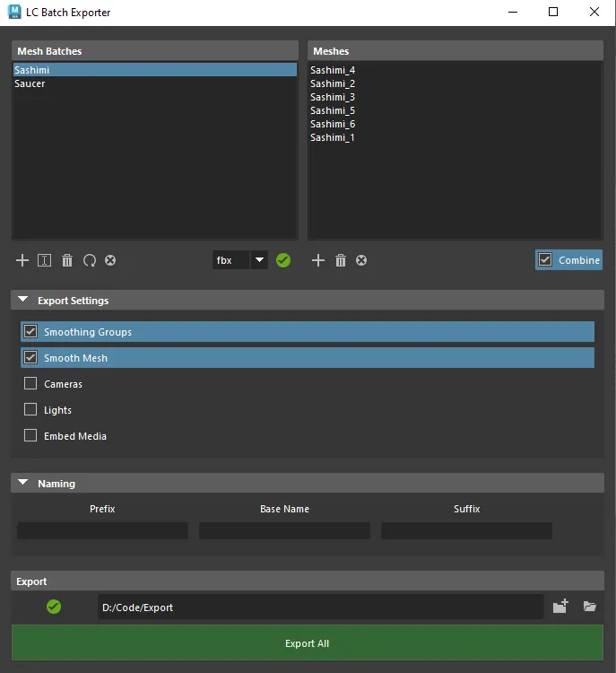Clear all meshes X icon
Image resolution: width=616 pixels, height=673 pixels.
click(361, 260)
